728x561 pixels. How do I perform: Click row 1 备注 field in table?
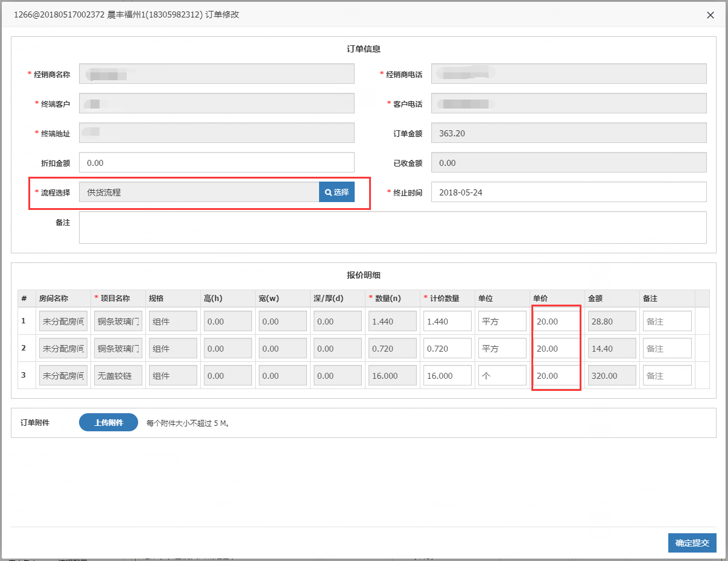coord(666,322)
